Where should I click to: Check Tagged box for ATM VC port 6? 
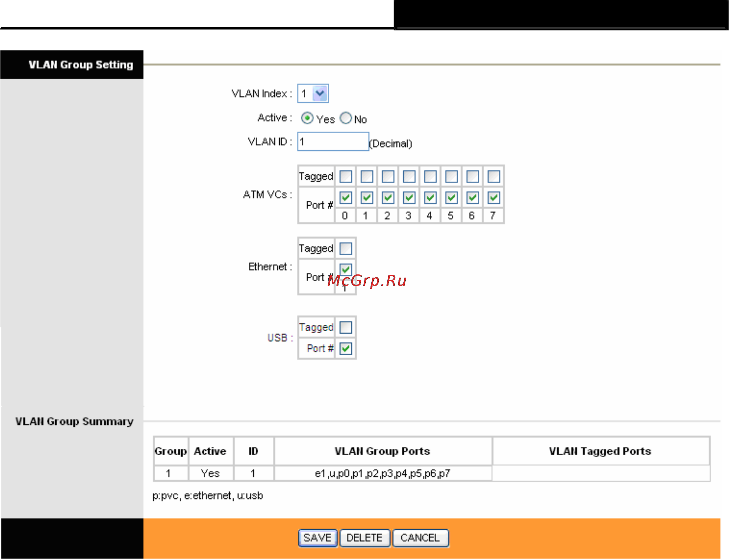473,176
